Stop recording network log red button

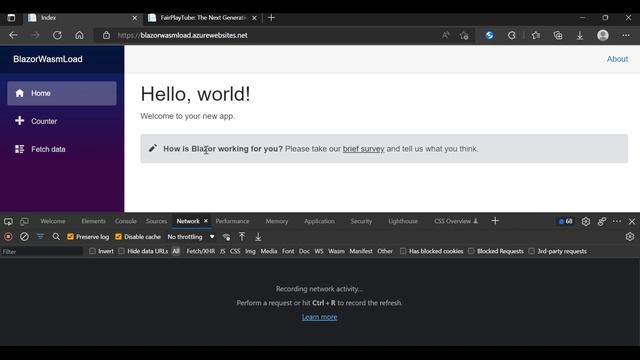(x=8, y=237)
